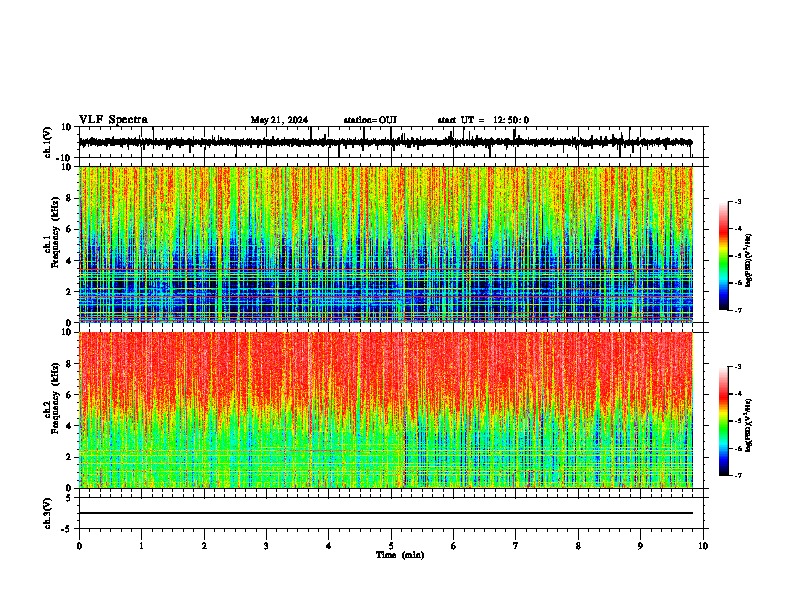Click the ch.3 flat line trace
Viewport: 792px width, 612px height.
386,513
